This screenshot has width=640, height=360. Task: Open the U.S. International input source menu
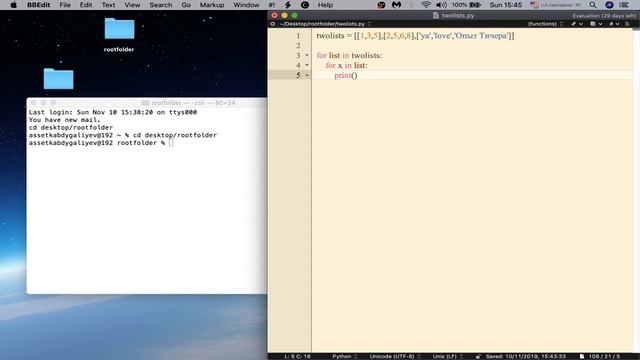click(x=556, y=5)
